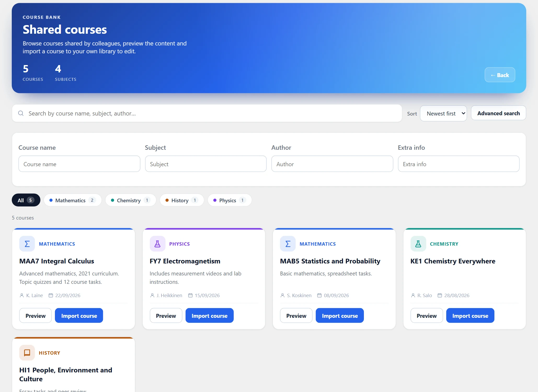This screenshot has height=392, width=538.
Task: Click the calendar icon beside 28/08/2026
Action: pyautogui.click(x=440, y=295)
